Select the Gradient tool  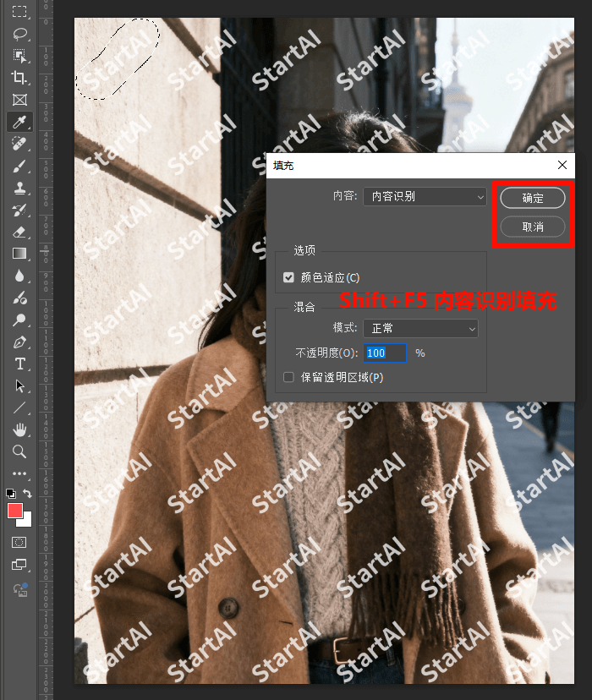coord(19,254)
